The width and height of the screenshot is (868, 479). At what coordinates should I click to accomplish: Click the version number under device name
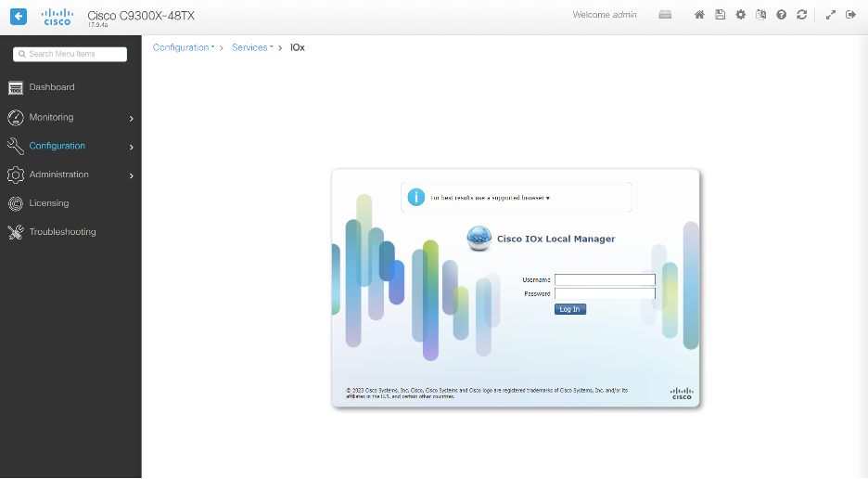coord(97,25)
